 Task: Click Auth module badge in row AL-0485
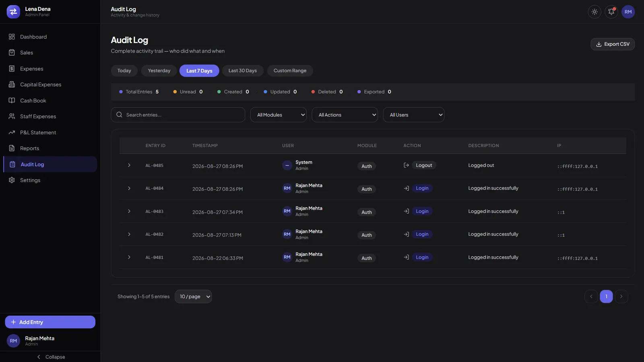[367, 166]
